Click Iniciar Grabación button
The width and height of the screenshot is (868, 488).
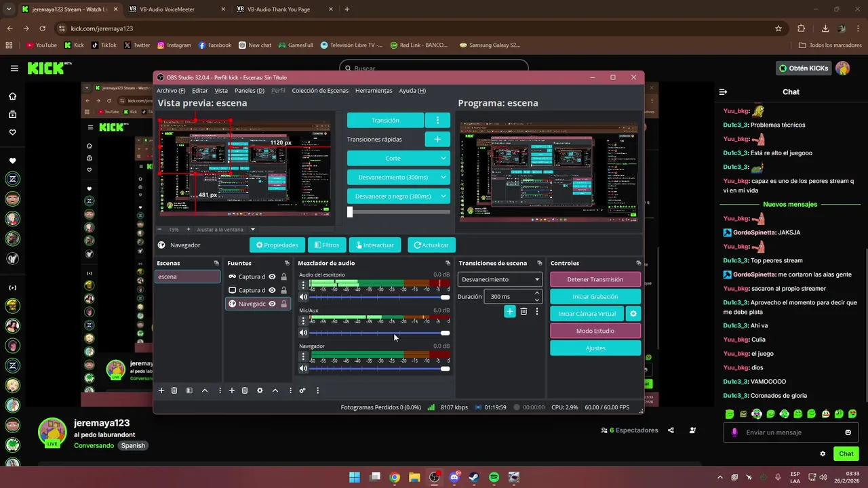coord(595,296)
